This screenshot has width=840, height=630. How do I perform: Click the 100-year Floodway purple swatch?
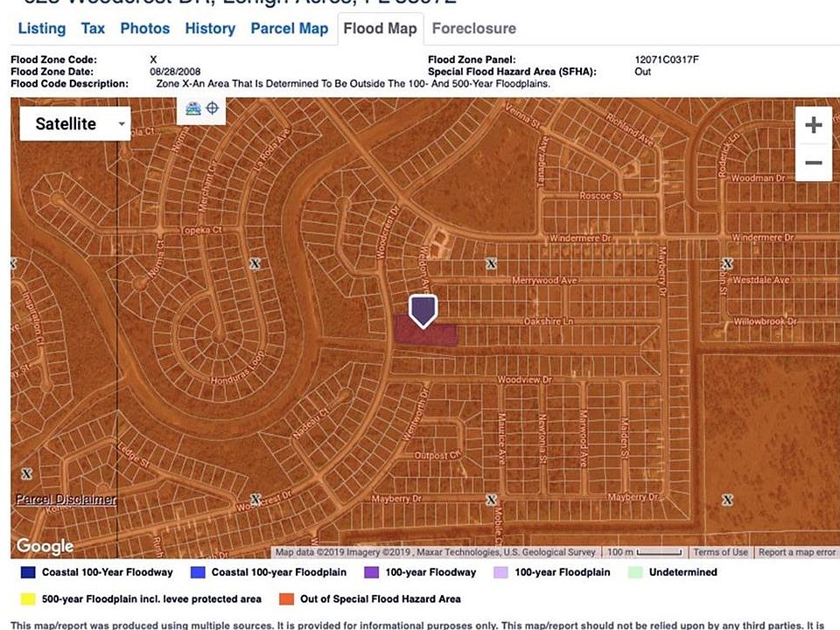371,572
